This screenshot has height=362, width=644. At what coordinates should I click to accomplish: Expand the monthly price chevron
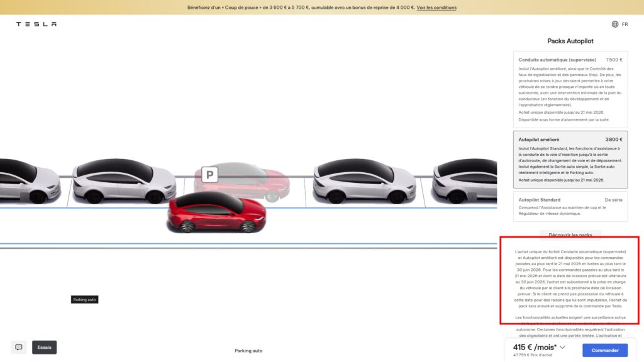(x=563, y=347)
